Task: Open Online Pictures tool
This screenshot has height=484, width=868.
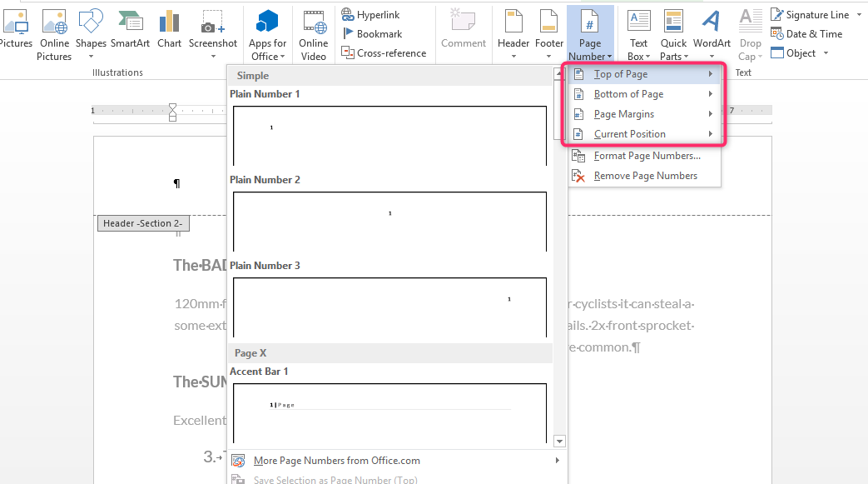Action: [54, 36]
